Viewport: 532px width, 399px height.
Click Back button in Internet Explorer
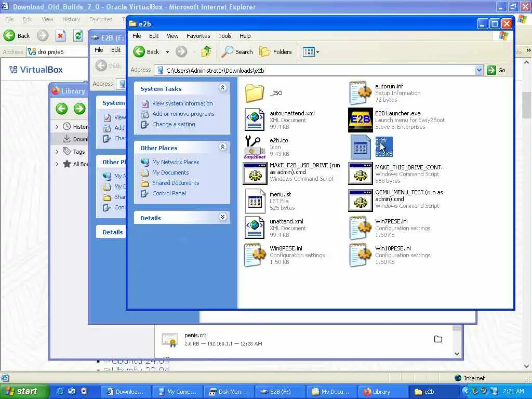[17, 35]
